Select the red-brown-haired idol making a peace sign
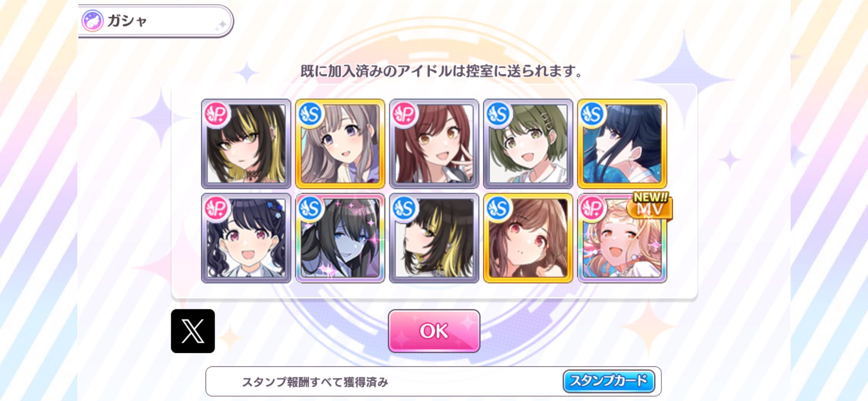This screenshot has width=868, height=401. pyautogui.click(x=434, y=144)
